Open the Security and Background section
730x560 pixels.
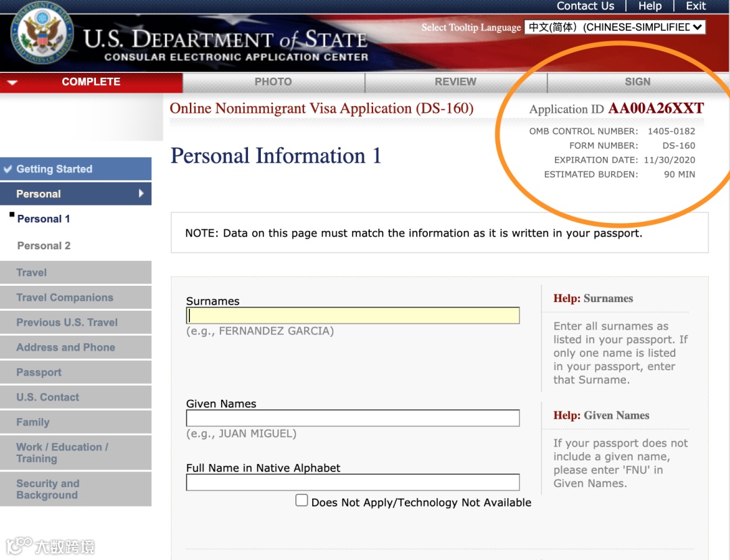[x=76, y=489]
